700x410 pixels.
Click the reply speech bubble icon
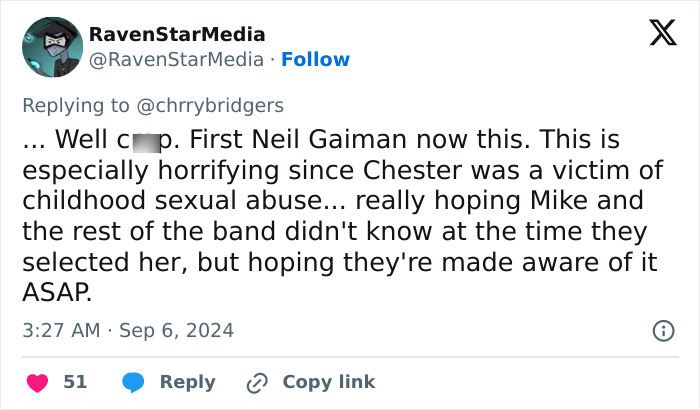133,382
